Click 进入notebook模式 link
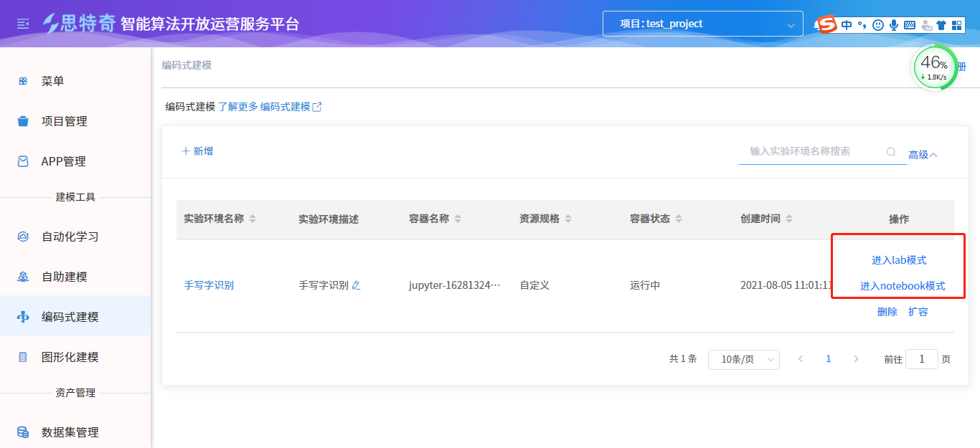This screenshot has width=980, height=448. tap(903, 286)
